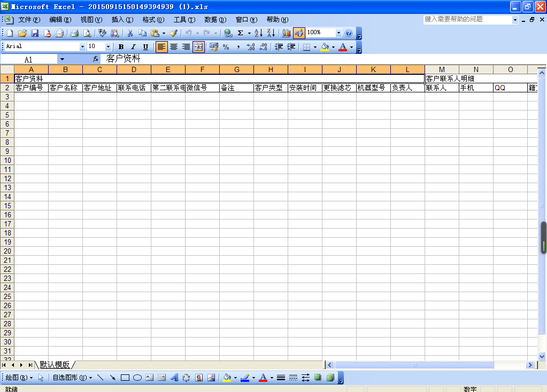
Task: Click the Print Preview icon
Action: tap(87, 33)
